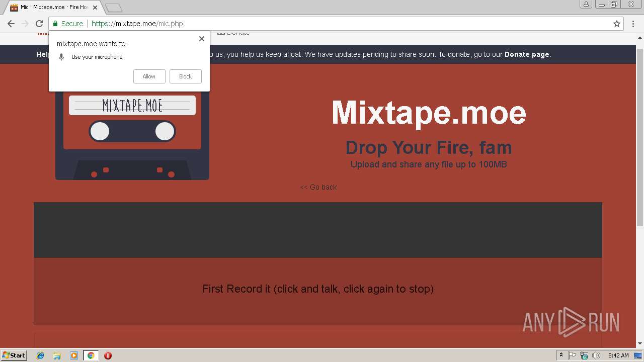Close the microphone permission popup
The height and width of the screenshot is (362, 644).
pos(202,39)
